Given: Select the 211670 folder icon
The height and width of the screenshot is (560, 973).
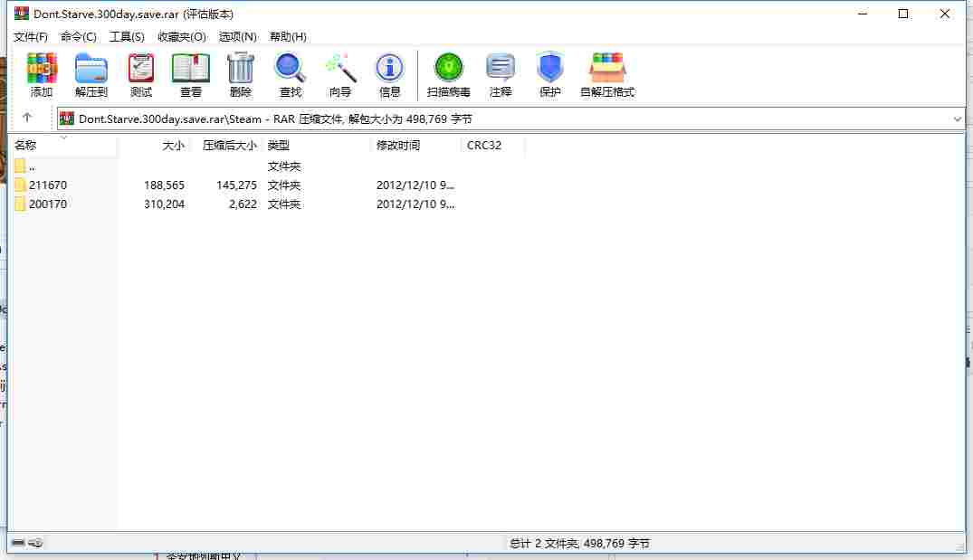Looking at the screenshot, I should (20, 185).
